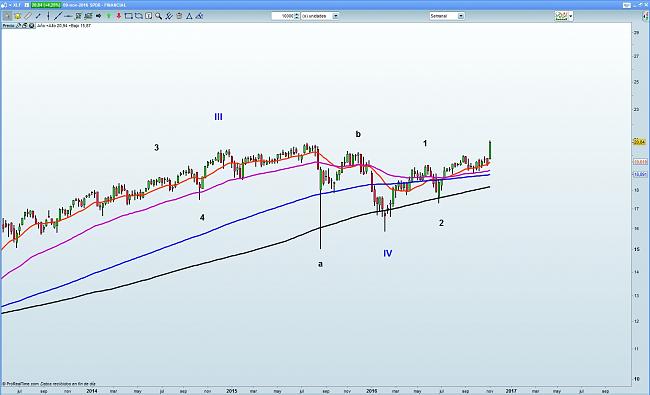Select the black right-arrow tool

[98, 16]
